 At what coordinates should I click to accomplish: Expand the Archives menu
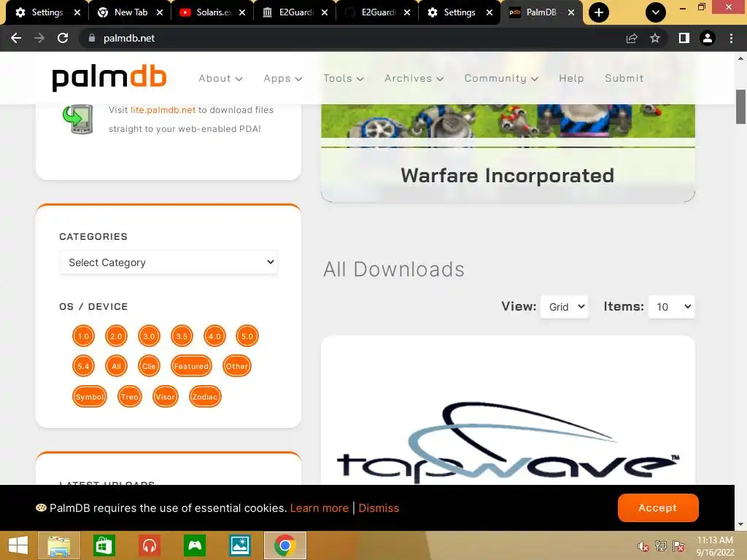(414, 78)
